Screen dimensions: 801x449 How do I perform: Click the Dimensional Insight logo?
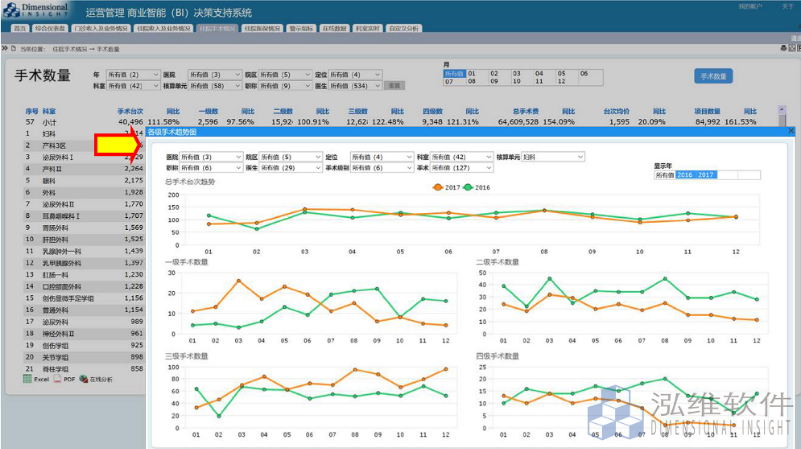click(36, 10)
